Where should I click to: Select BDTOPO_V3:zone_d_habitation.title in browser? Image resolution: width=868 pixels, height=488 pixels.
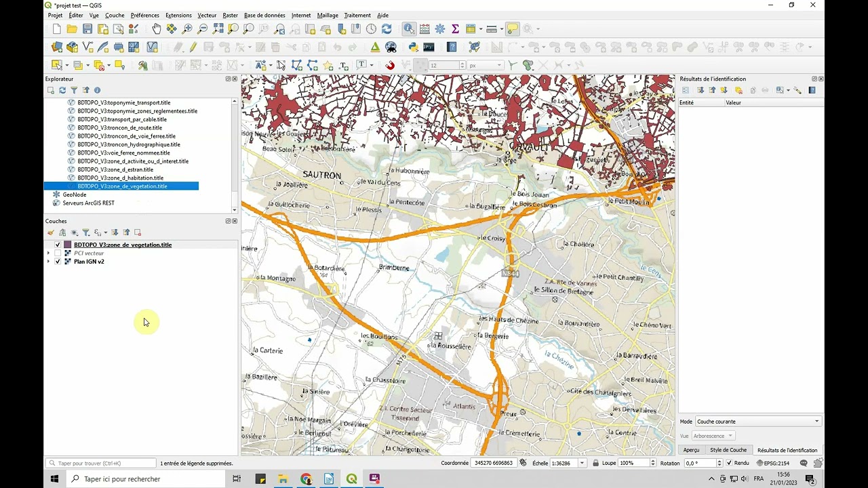(120, 178)
